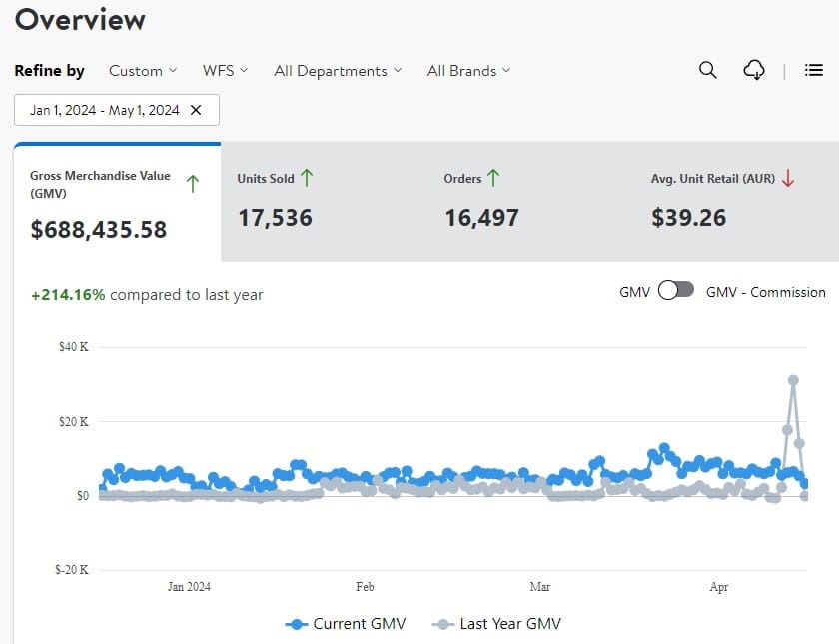
Task: Click the green up arrow beside Units Sold
Action: point(307,178)
